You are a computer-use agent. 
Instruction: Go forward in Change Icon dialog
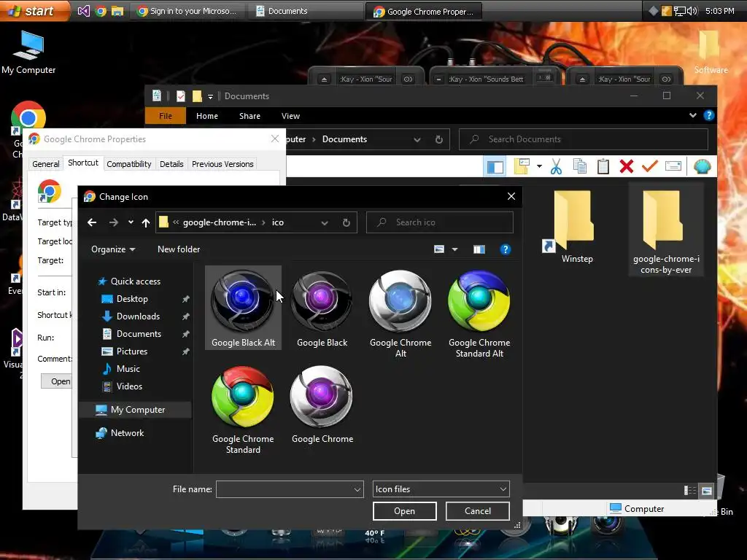[113, 222]
